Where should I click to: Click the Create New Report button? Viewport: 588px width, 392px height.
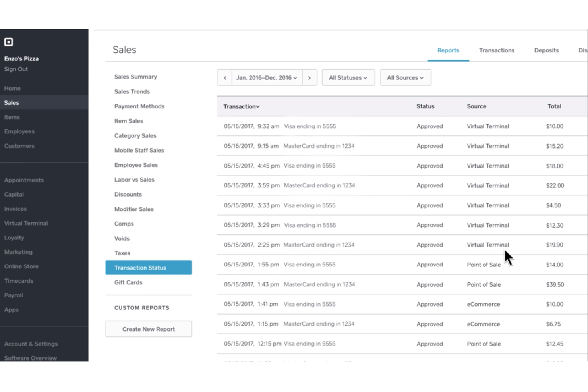coord(149,329)
